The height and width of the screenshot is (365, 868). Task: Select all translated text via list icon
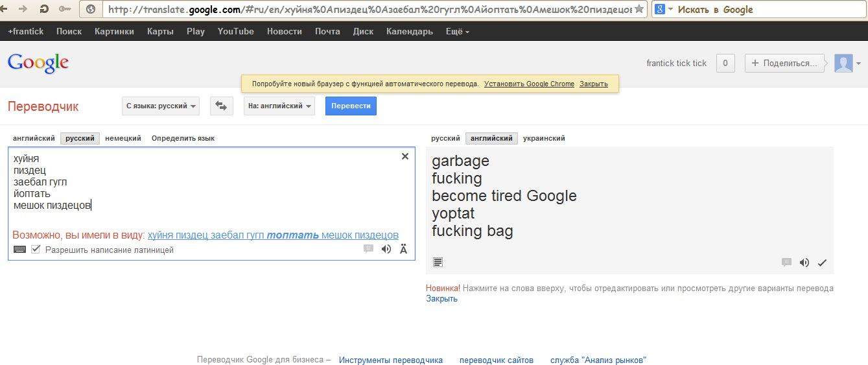pyautogui.click(x=438, y=263)
